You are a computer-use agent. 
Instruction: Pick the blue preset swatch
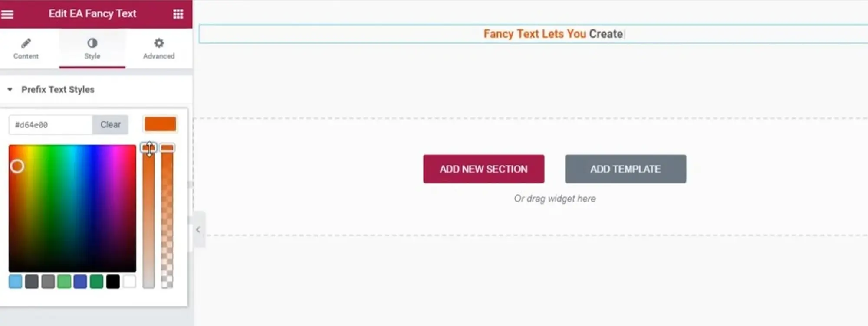(80, 282)
